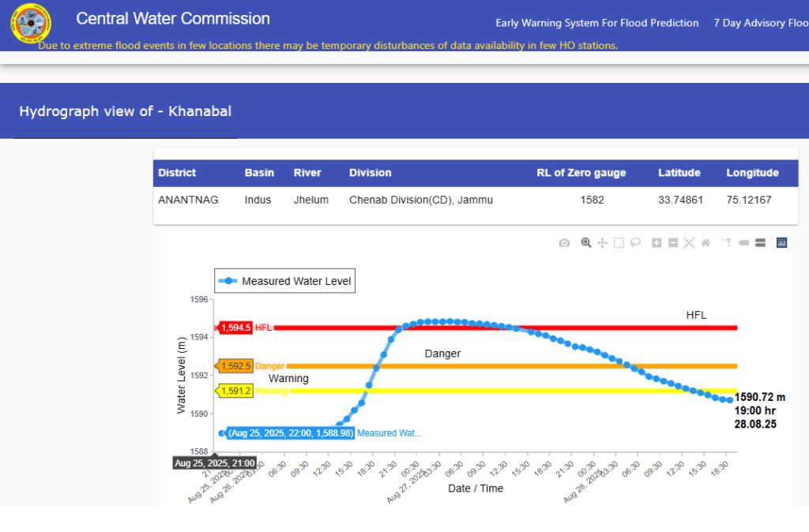Click the Zoom Out minus icon
The width and height of the screenshot is (809, 532).
(x=673, y=243)
